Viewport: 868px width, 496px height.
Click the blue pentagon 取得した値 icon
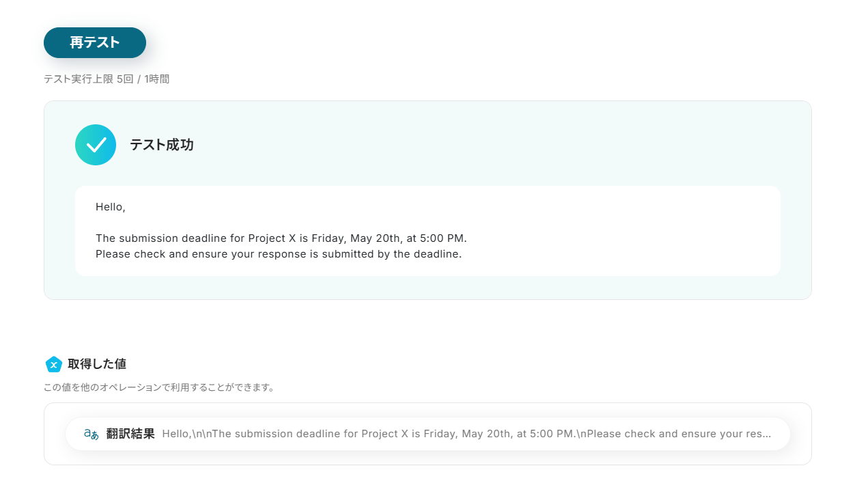[x=54, y=364]
